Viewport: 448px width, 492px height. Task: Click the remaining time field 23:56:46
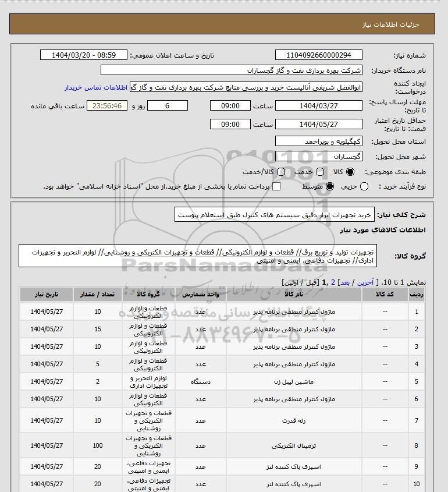107,106
